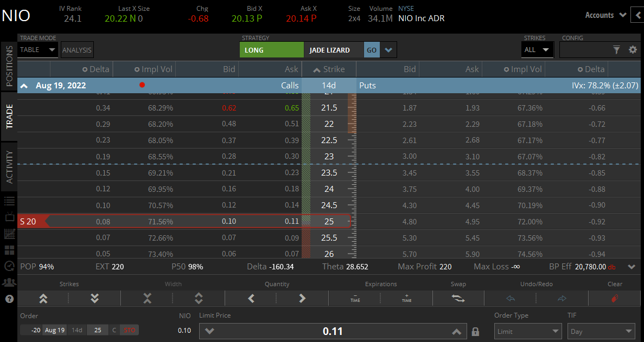Viewport: 644px width, 342px height.
Task: Click the 25 strike in order leg
Action: 98,330
